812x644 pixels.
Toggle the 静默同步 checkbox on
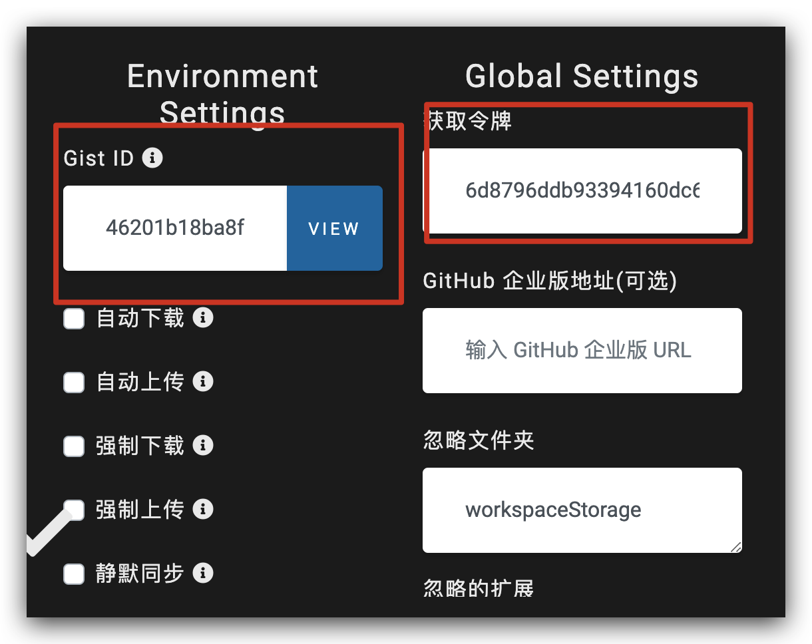74,573
